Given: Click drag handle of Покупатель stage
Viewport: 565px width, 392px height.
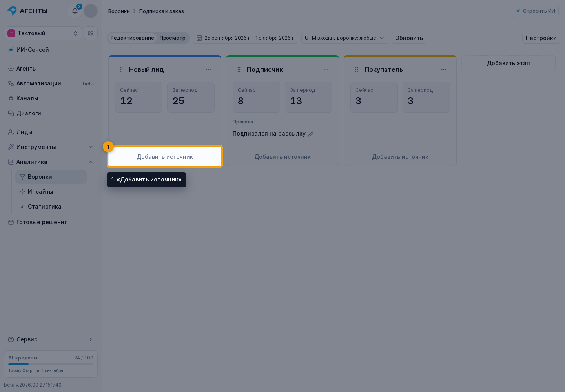Looking at the screenshot, I should click(357, 69).
